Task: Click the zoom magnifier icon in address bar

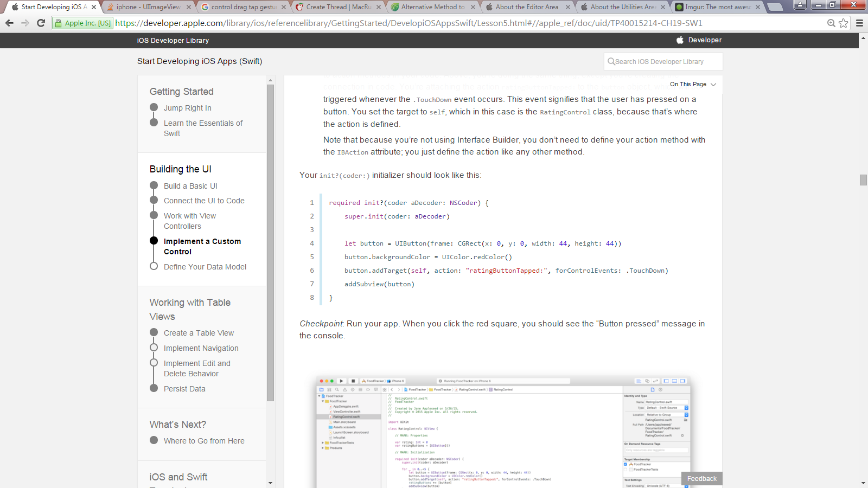Action: tap(831, 23)
